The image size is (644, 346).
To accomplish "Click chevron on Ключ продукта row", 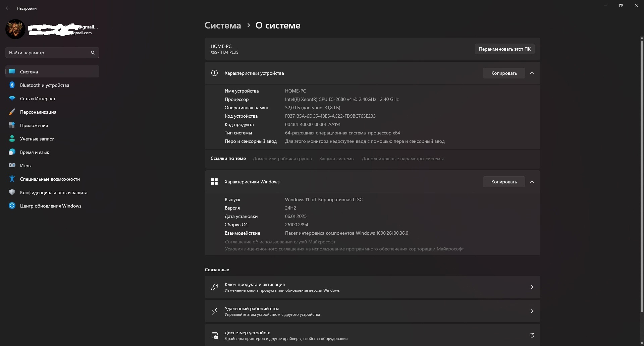I will [532, 287].
